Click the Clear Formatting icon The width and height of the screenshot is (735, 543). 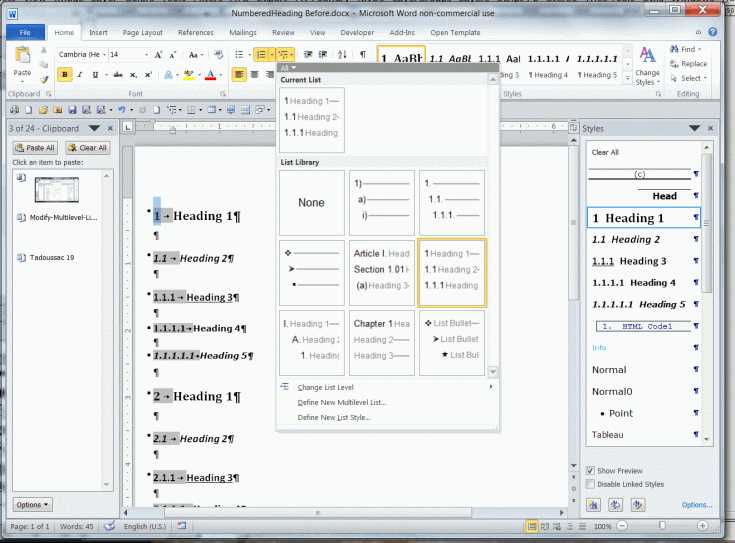(218, 55)
